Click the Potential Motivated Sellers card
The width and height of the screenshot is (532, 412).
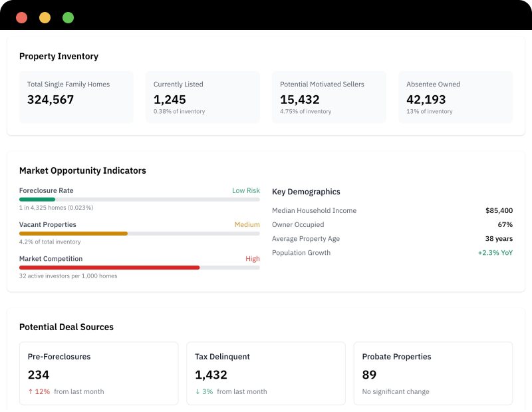coord(329,97)
